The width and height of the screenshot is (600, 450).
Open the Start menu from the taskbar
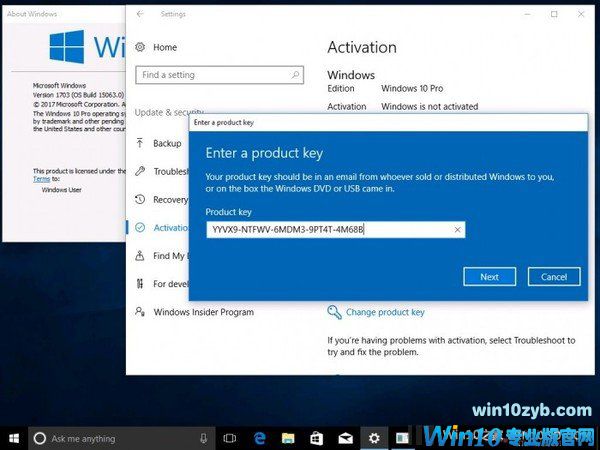coord(14,438)
